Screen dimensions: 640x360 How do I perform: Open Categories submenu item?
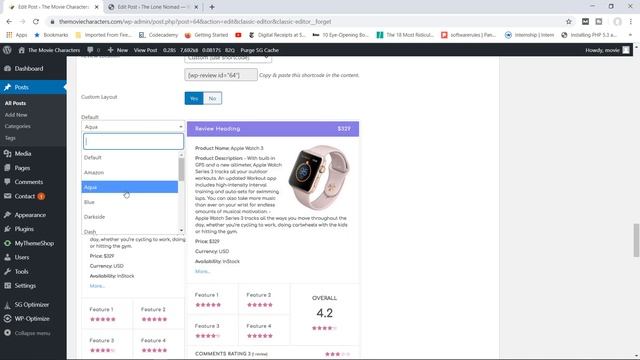[x=18, y=126]
